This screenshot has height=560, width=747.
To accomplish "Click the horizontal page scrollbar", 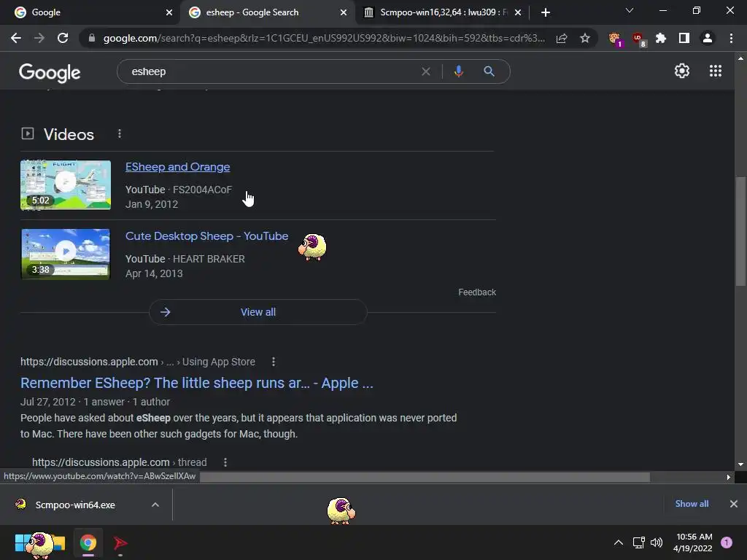I will click(425, 477).
